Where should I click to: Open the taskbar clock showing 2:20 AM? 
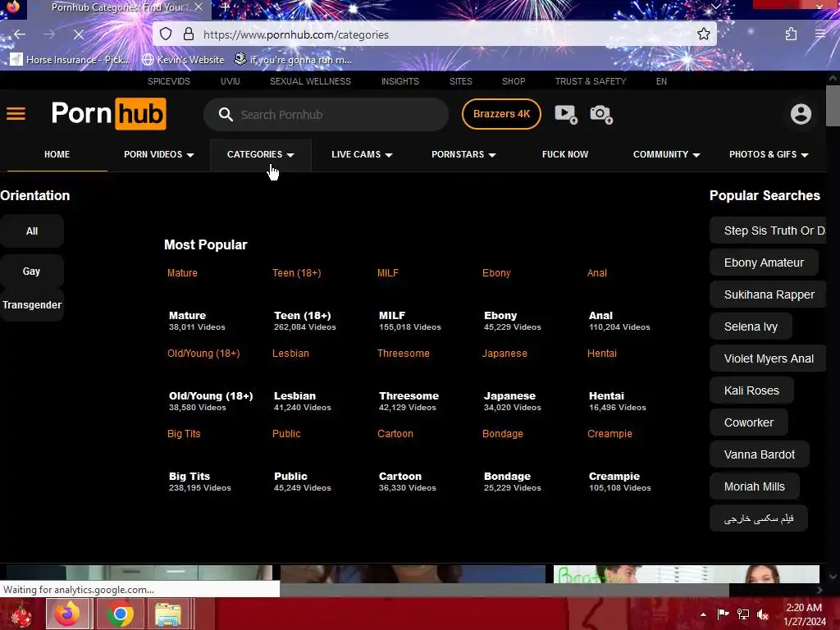pos(804,614)
